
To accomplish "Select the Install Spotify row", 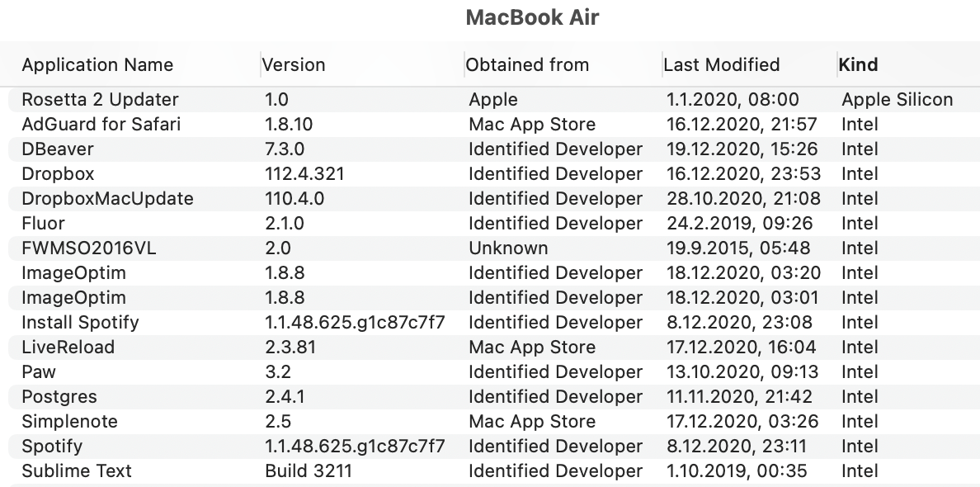I will pyautogui.click(x=80, y=323).
